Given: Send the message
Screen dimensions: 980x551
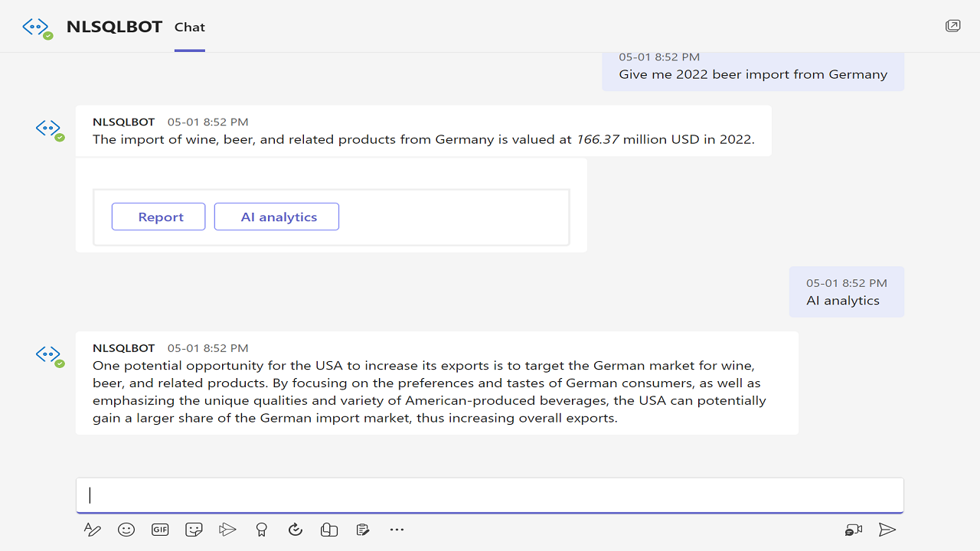Looking at the screenshot, I should [x=887, y=530].
